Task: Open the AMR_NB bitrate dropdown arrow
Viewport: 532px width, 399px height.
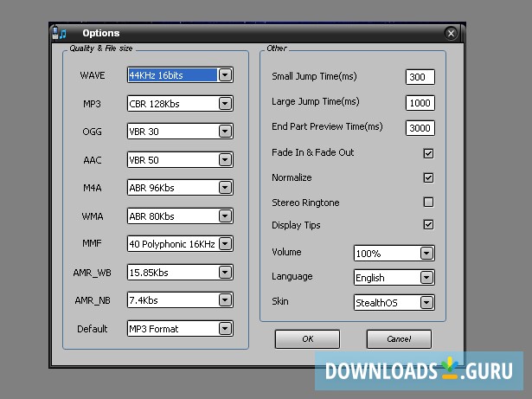Action: [225, 299]
